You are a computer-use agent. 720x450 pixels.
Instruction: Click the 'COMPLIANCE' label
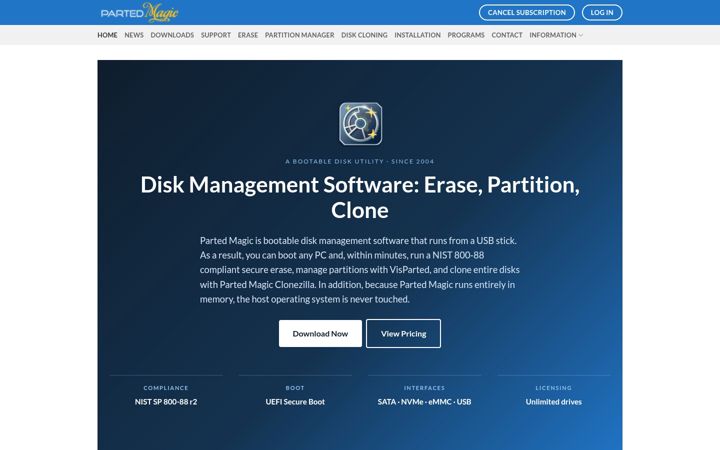pyautogui.click(x=166, y=388)
